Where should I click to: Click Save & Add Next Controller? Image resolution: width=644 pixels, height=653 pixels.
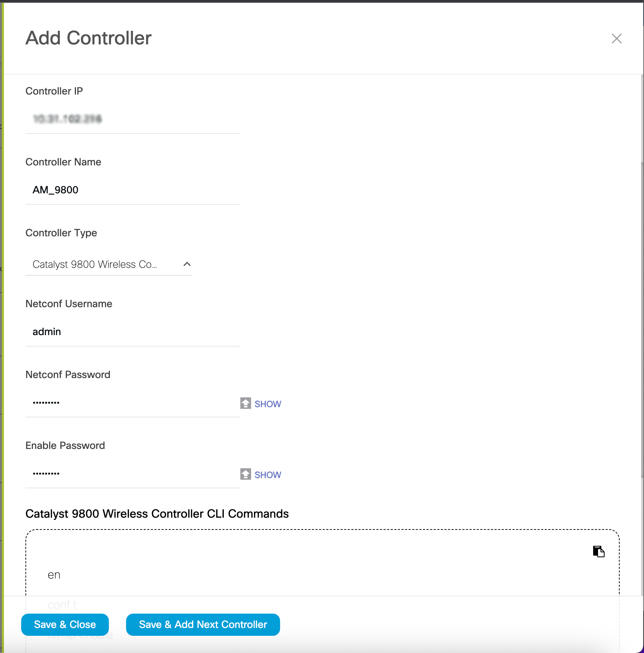203,625
